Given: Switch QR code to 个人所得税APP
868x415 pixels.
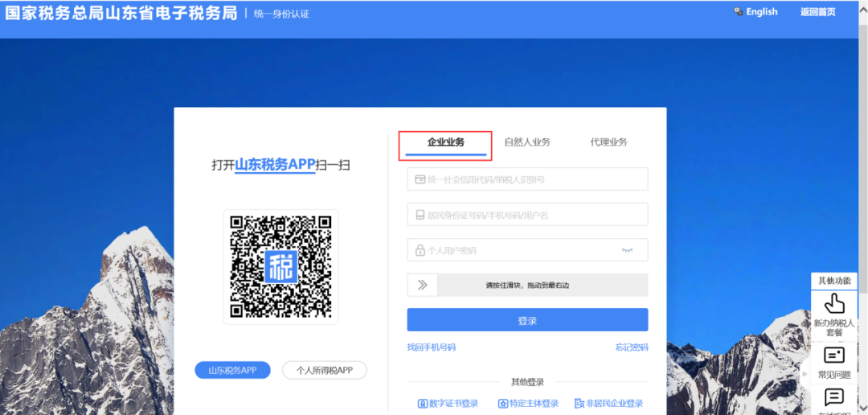Looking at the screenshot, I should coord(324,370).
